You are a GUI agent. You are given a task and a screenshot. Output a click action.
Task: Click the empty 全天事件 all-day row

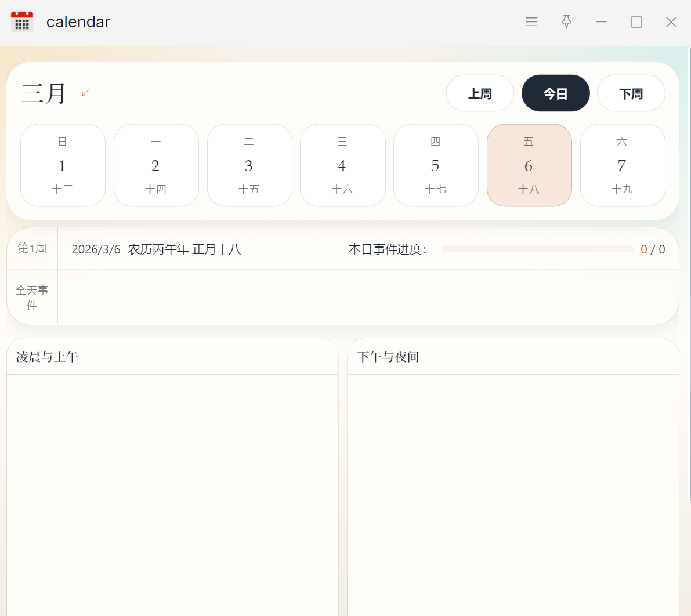pos(368,298)
